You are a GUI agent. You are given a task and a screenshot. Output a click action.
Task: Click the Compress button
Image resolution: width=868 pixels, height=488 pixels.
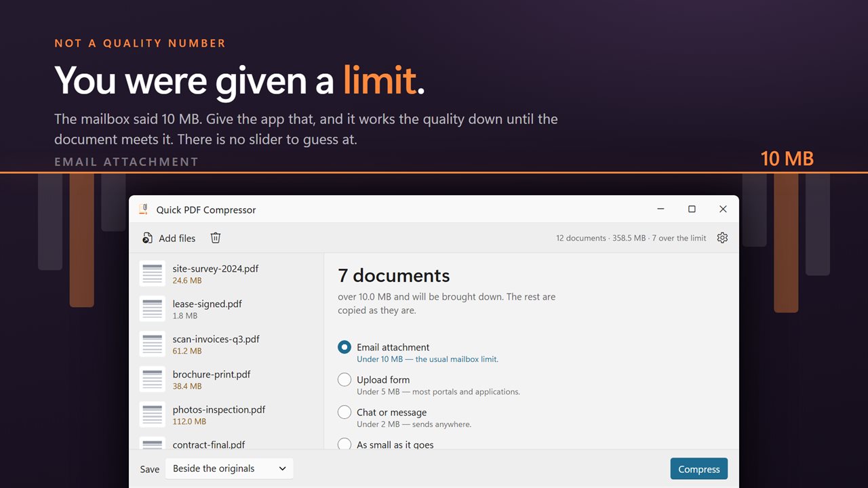tap(699, 469)
